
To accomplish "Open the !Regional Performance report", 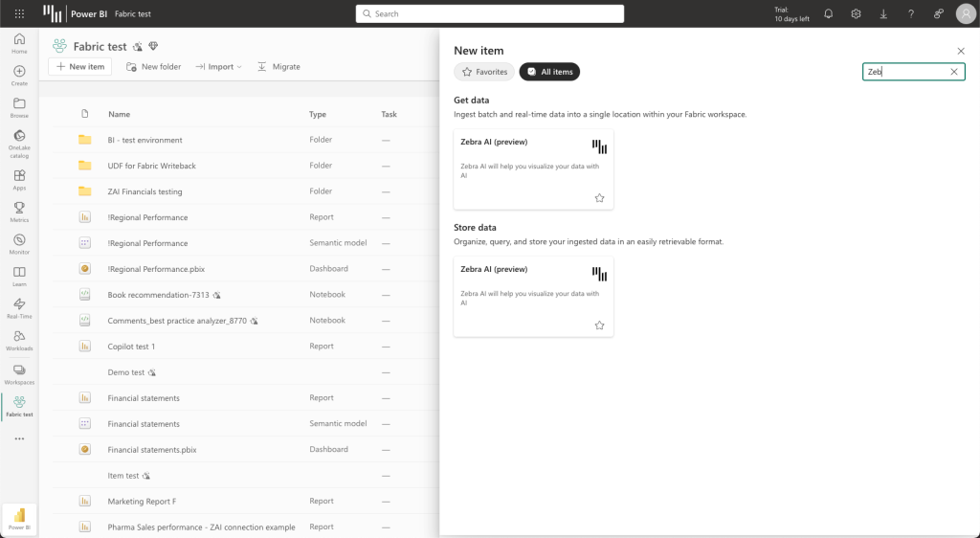I will 147,217.
